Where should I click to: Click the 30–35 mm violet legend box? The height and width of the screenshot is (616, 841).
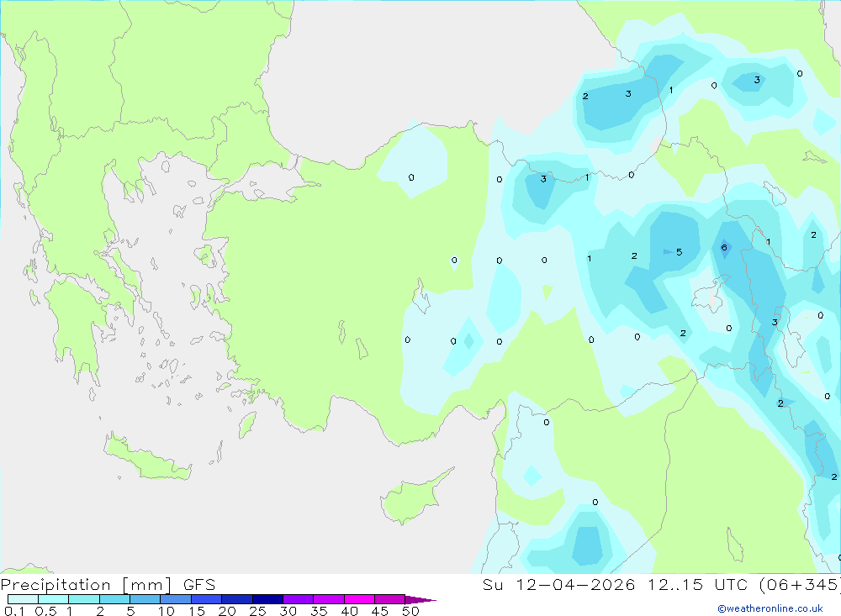tap(299, 599)
